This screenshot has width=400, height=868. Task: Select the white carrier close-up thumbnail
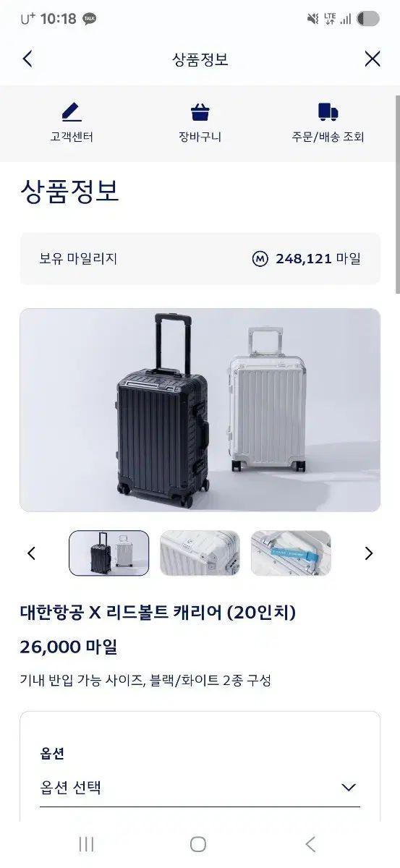coord(200,553)
